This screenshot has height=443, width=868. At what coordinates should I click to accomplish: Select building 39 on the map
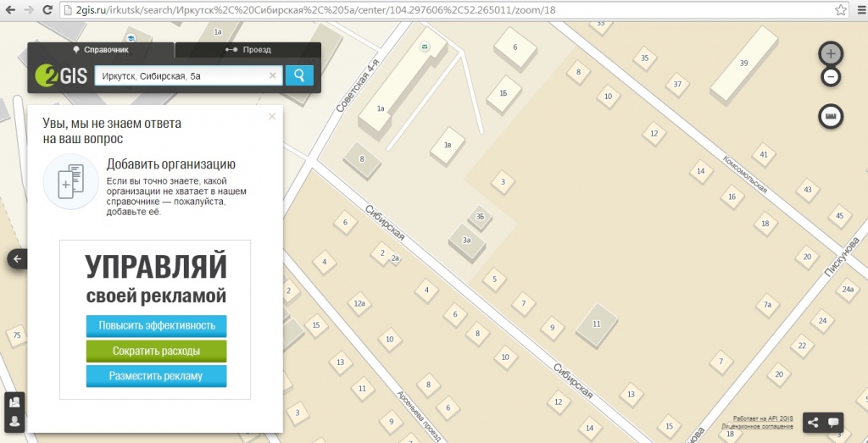coord(743,63)
